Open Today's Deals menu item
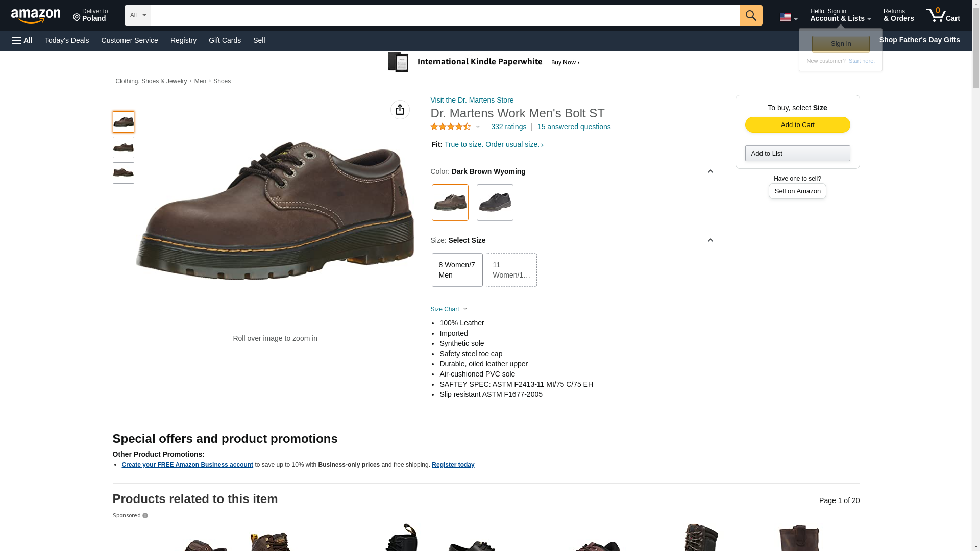980x551 pixels. tap(66, 40)
